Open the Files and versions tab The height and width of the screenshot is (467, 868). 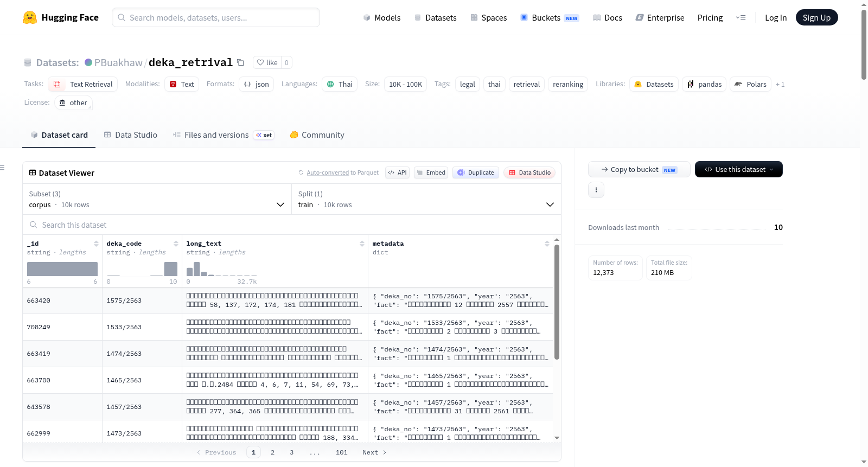[223, 135]
